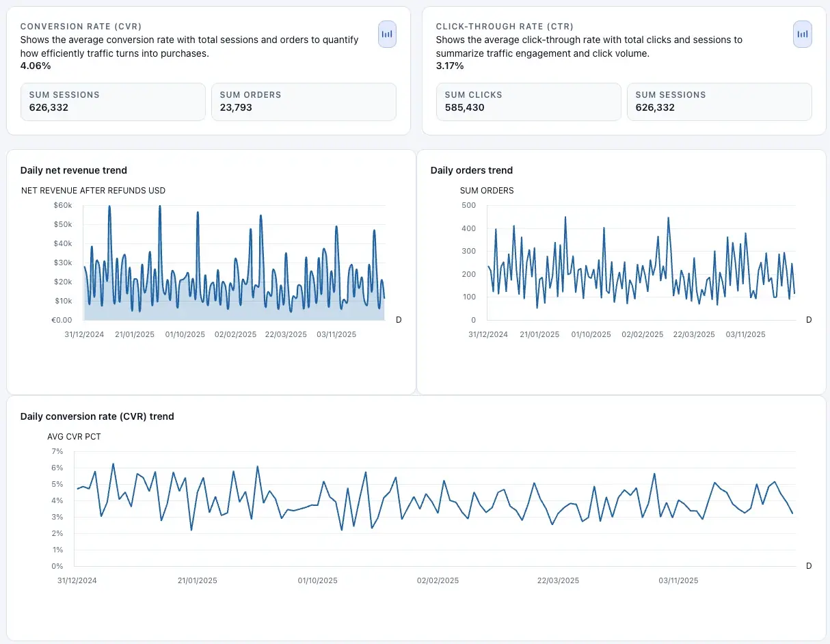
Task: Click the chart icon on the Click-Through Rate card
Action: [x=802, y=33]
